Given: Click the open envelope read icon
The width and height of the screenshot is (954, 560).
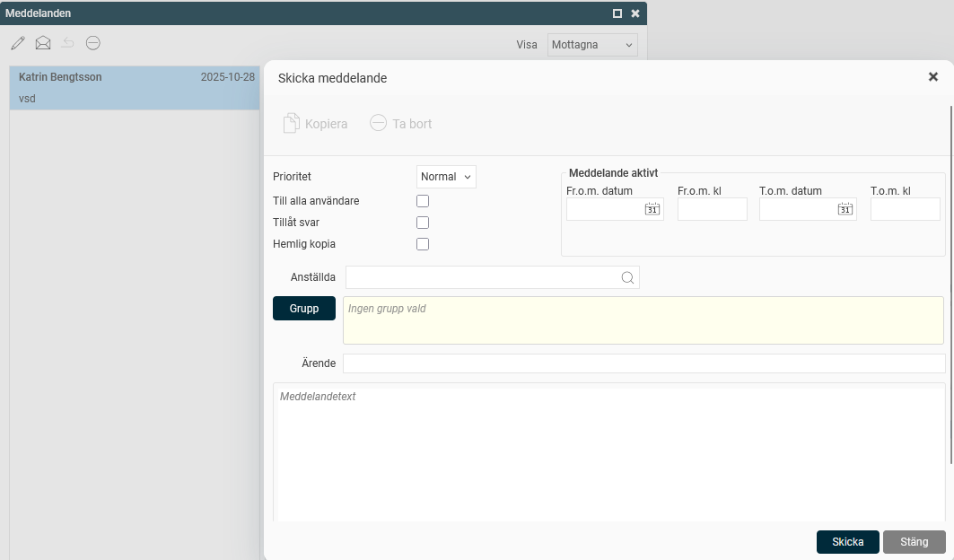Looking at the screenshot, I should point(43,43).
